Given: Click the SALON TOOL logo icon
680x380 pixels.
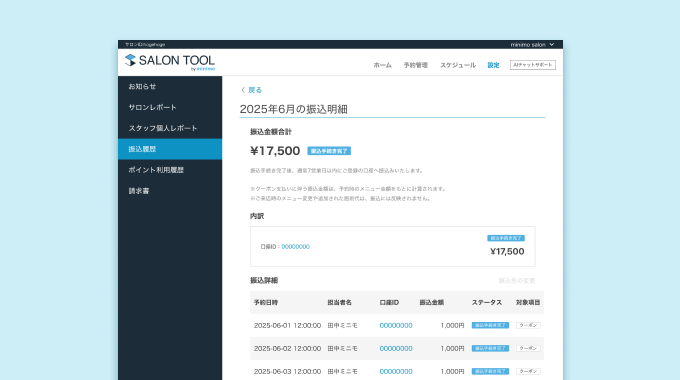Looking at the screenshot, I should (130, 60).
